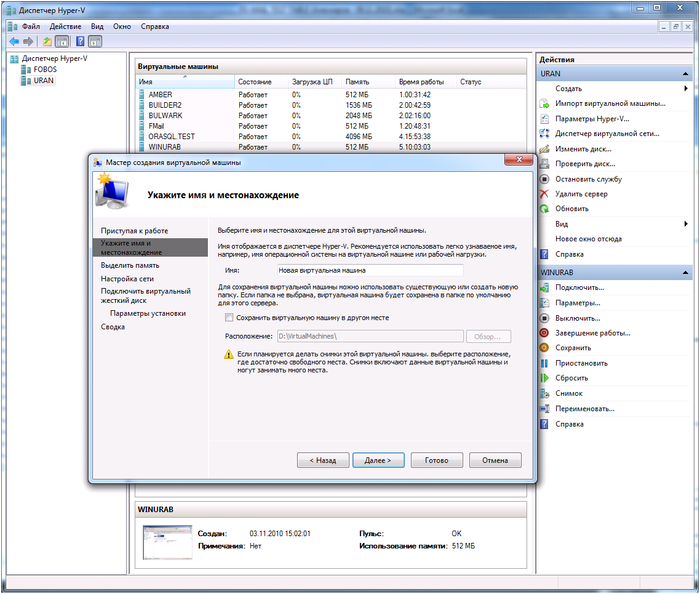Click the green Обновить refresh icon
700x594 pixels.
click(x=544, y=209)
